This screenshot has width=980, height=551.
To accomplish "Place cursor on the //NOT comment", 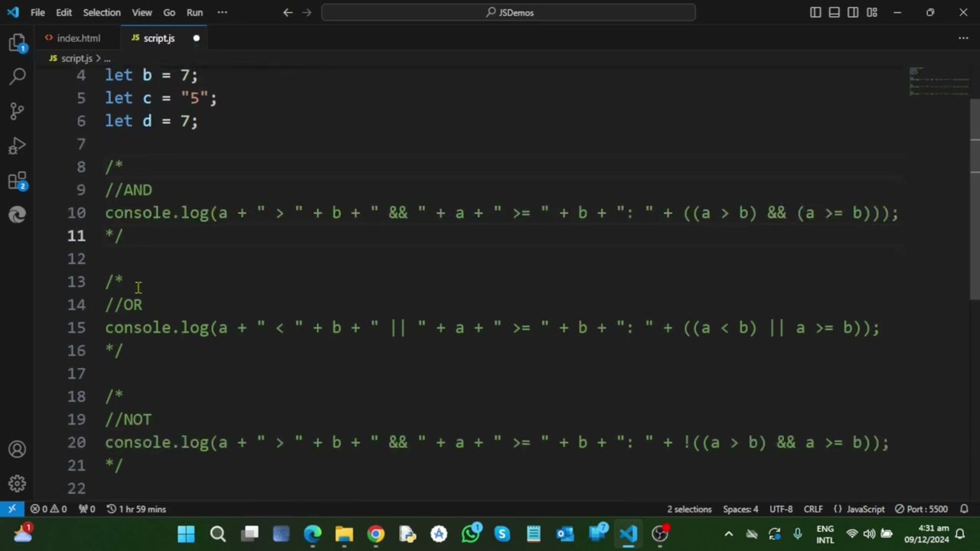I will (129, 419).
